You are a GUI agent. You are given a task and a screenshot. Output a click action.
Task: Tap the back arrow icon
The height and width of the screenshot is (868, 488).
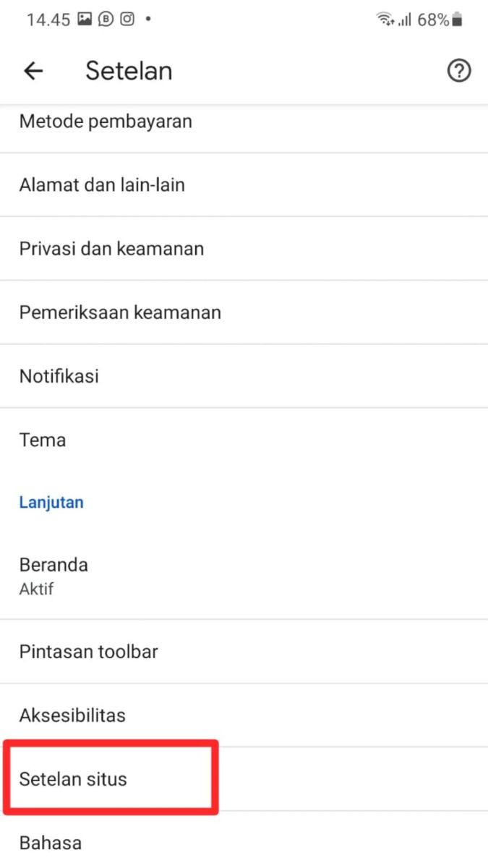tap(33, 71)
